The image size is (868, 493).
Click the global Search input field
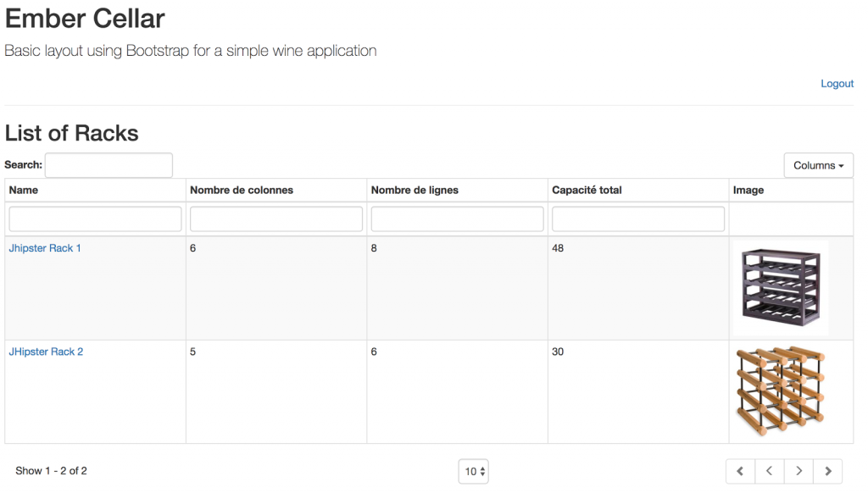(x=108, y=165)
